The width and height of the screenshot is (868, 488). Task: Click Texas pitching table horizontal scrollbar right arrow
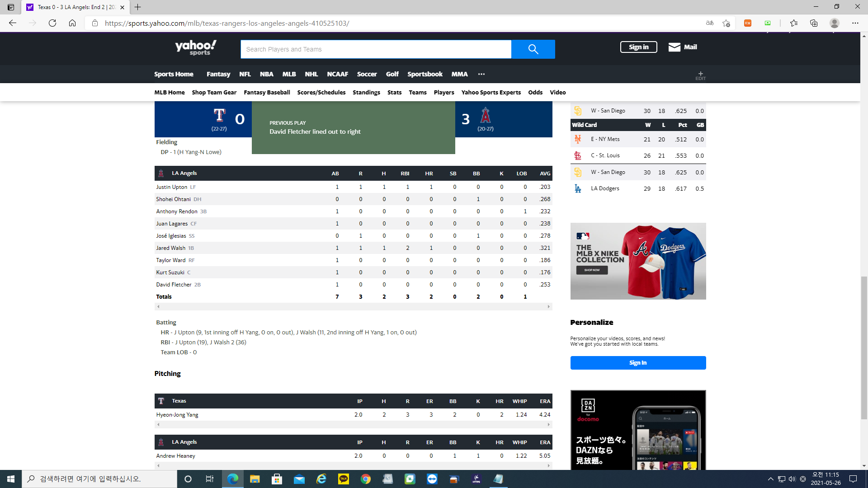[x=549, y=425]
